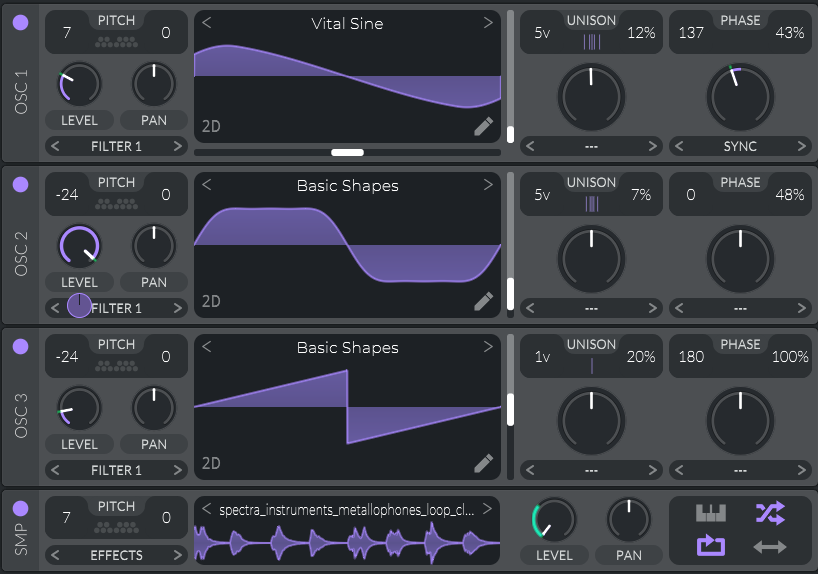
Task: Next wavetable arrow on OSC 3 Basic Shapes
Action: pos(488,346)
